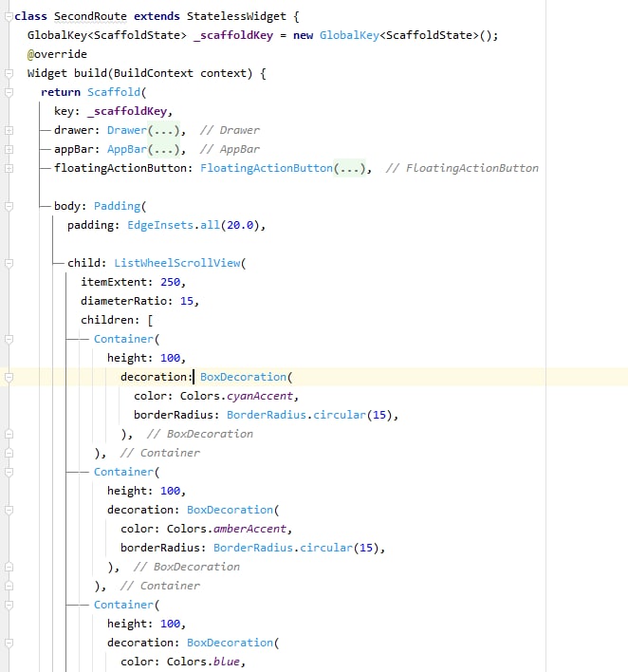This screenshot has width=628, height=672.
Task: Click 'height: 100' above Colors.blue decoration
Action: pyautogui.click(x=143, y=624)
